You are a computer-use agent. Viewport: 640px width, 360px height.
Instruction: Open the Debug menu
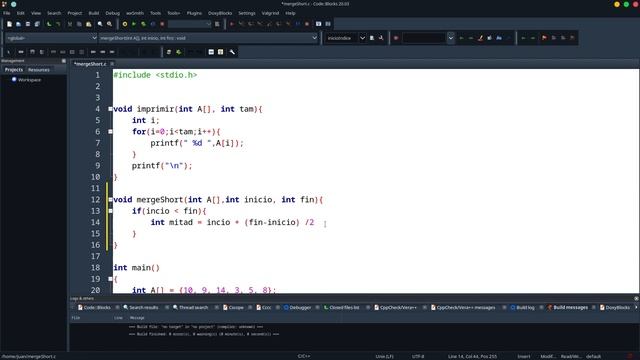(113, 13)
